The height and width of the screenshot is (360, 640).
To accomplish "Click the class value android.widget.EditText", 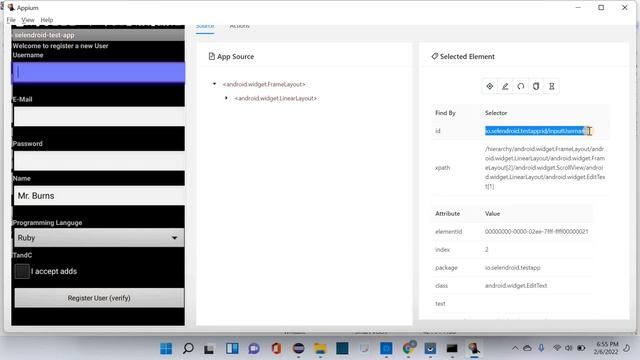I will tap(516, 286).
